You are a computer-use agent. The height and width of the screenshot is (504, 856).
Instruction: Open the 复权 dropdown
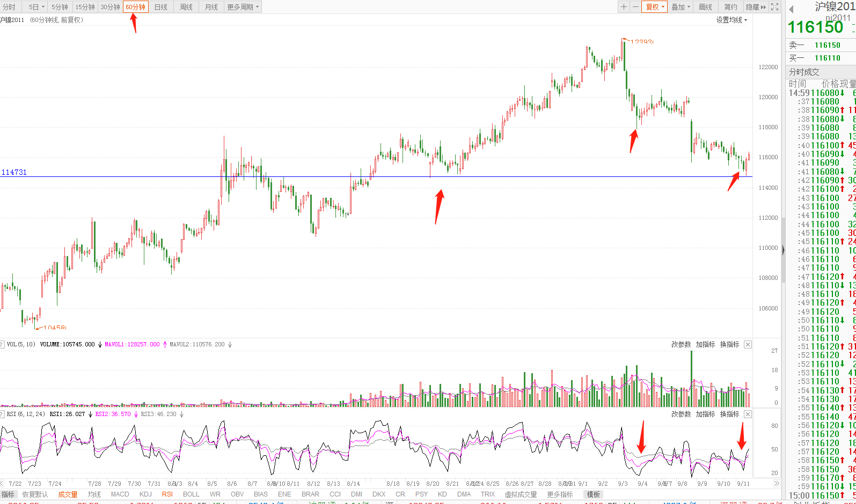tap(655, 7)
